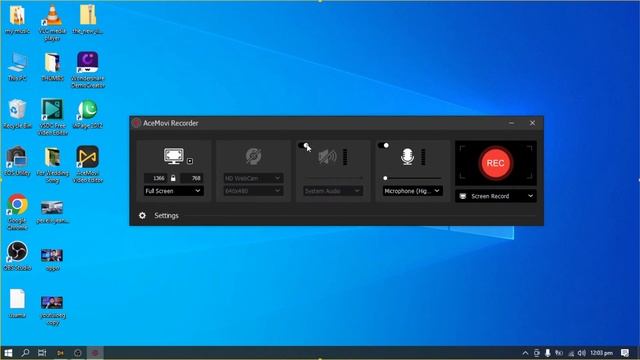Image resolution: width=640 pixels, height=360 pixels.
Task: Click the disabled webcam icon
Action: click(x=253, y=156)
